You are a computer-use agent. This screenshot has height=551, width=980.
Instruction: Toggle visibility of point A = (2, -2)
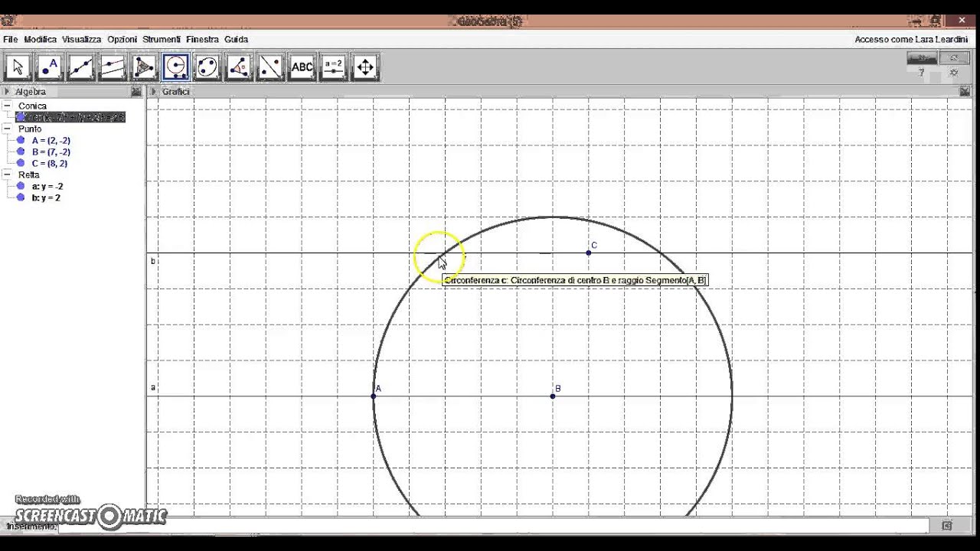coord(21,141)
